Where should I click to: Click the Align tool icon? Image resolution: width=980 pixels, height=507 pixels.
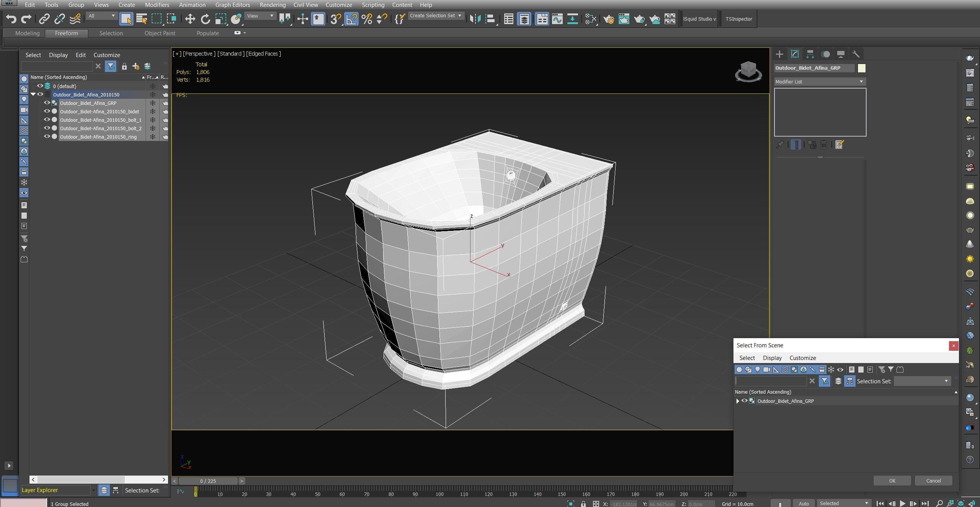click(490, 19)
